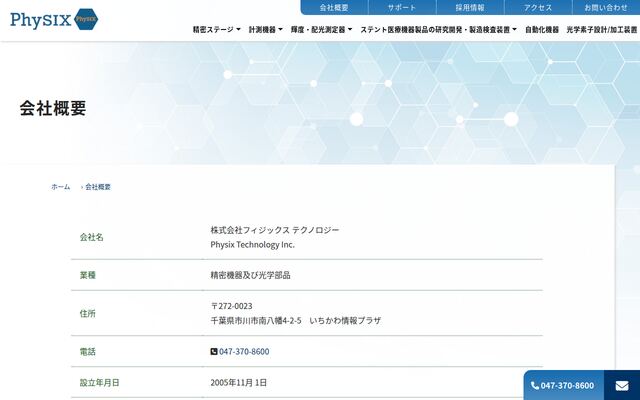
Task: Click the phone icon beside the 047-370-8600 link
Action: (x=214, y=351)
